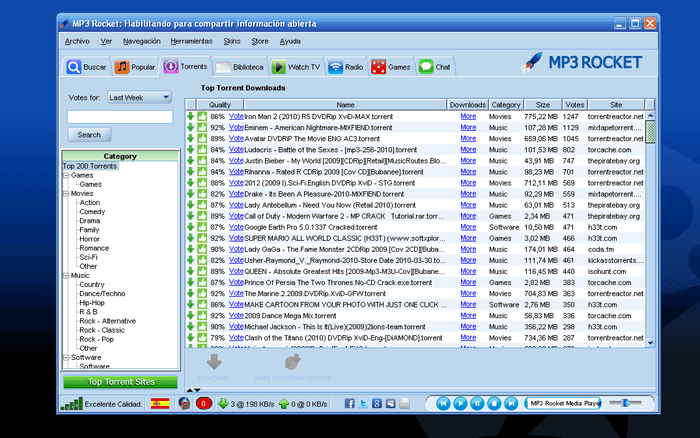Click the Top Torrent Sites button
Viewport: 700px width, 438px height.
[x=121, y=382]
